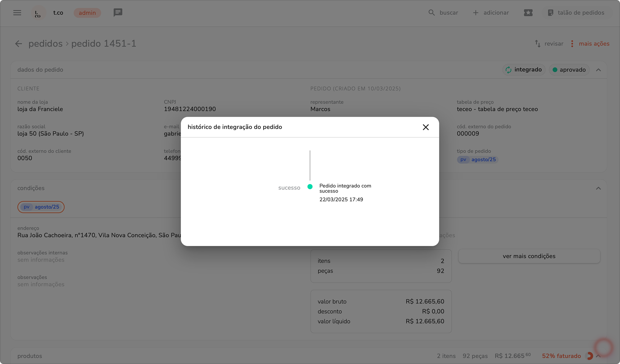Viewport: 620px width, 364px height.
Task: Collapse the condições section
Action: click(598, 188)
